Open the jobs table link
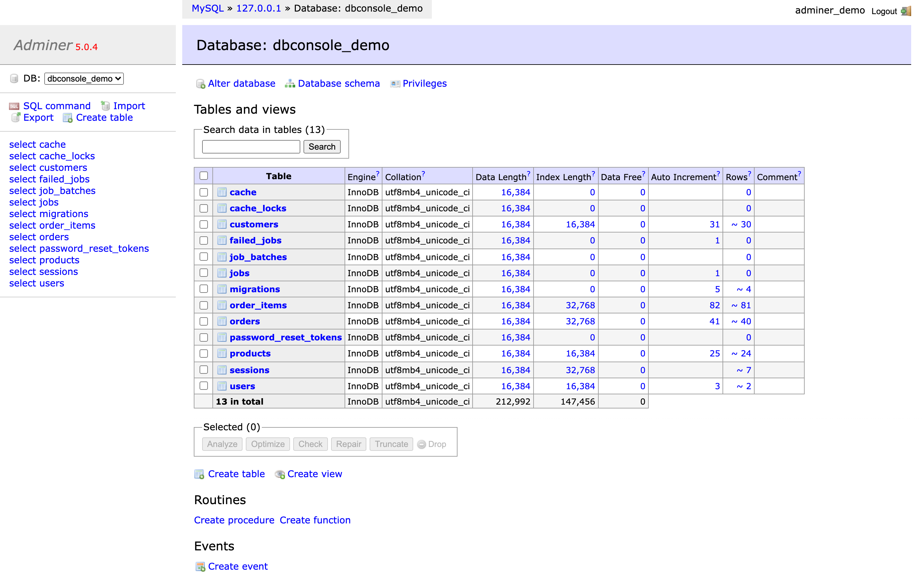The image size is (924, 578). 239,273
